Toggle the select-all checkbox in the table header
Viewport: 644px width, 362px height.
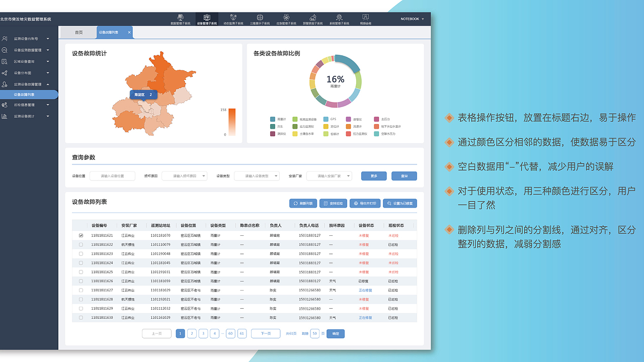tap(80, 226)
